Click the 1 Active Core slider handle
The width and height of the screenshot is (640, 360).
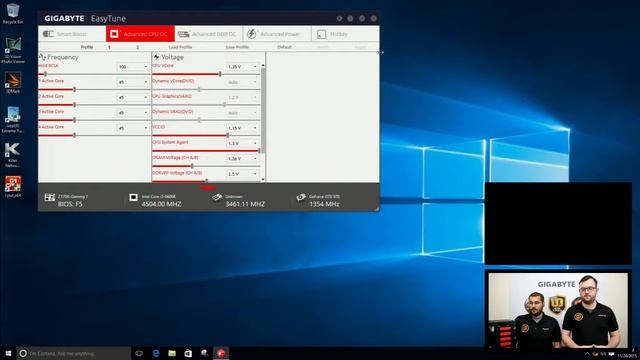click(x=74, y=89)
